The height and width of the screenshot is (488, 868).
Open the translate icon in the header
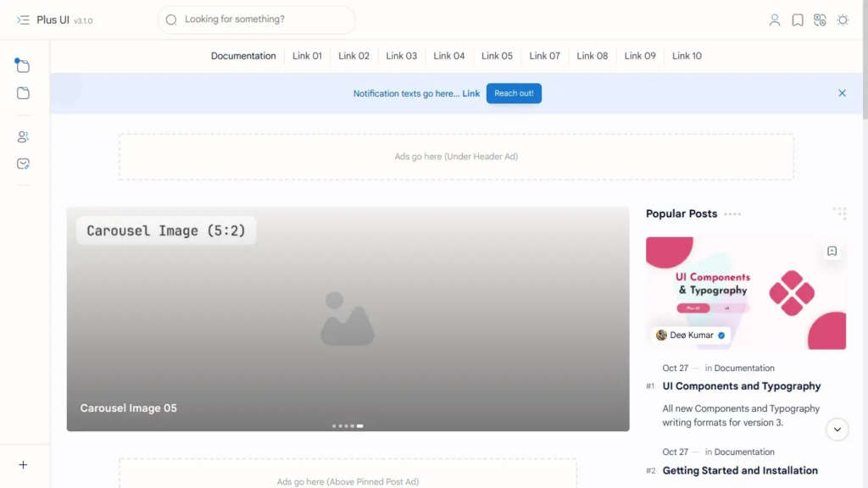[x=820, y=19]
